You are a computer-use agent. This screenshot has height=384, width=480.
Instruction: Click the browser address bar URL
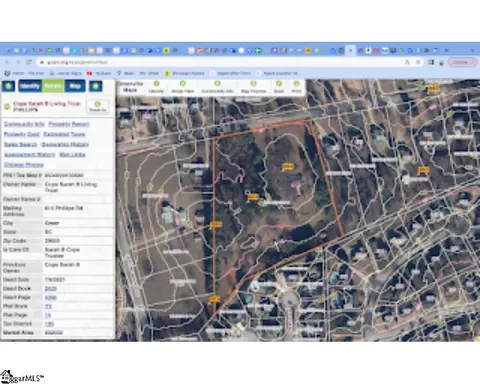pyautogui.click(x=77, y=62)
